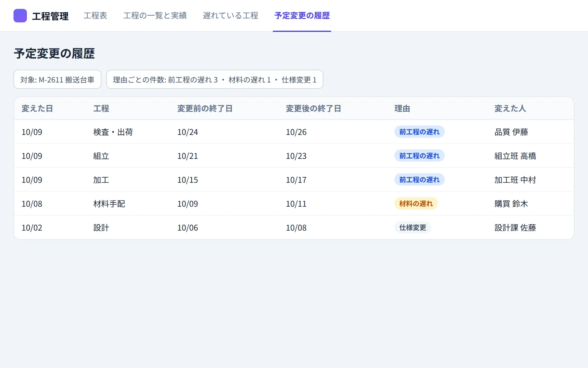The height and width of the screenshot is (368, 588).
Task: Select the 組立 process cell
Action: point(101,156)
